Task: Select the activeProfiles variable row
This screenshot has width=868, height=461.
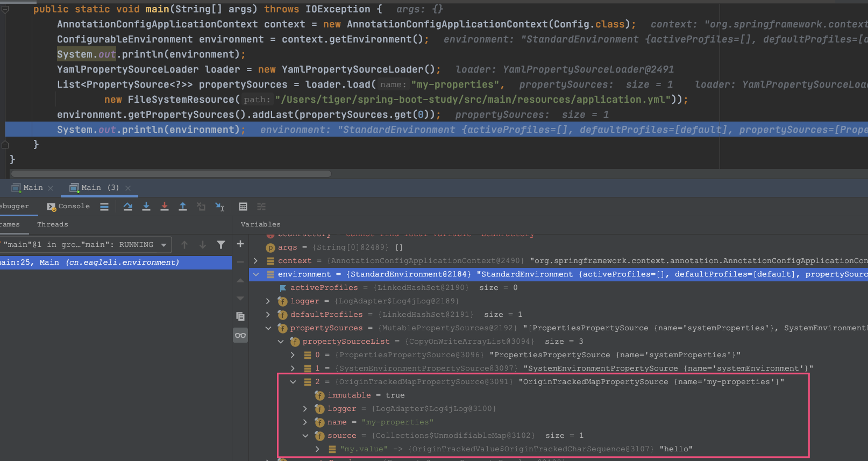Action: tap(559, 288)
